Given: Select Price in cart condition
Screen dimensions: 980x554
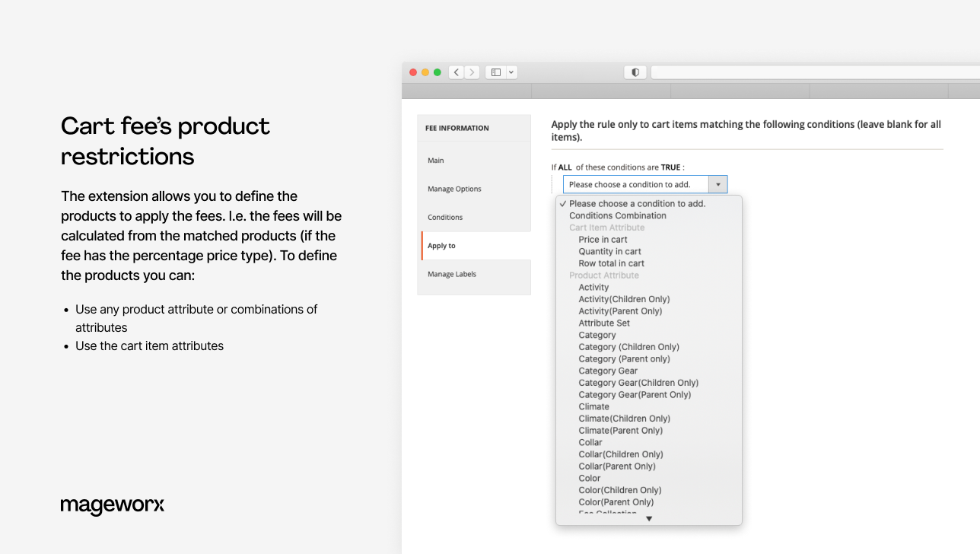Looking at the screenshot, I should pyautogui.click(x=603, y=239).
